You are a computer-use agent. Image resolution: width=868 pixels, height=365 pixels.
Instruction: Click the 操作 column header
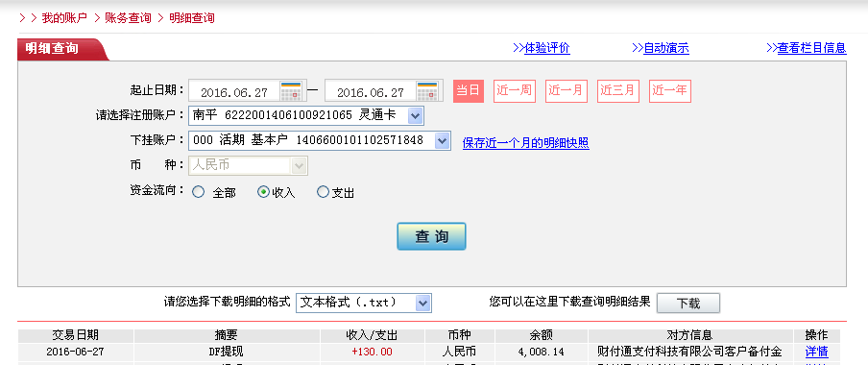pyautogui.click(x=816, y=335)
